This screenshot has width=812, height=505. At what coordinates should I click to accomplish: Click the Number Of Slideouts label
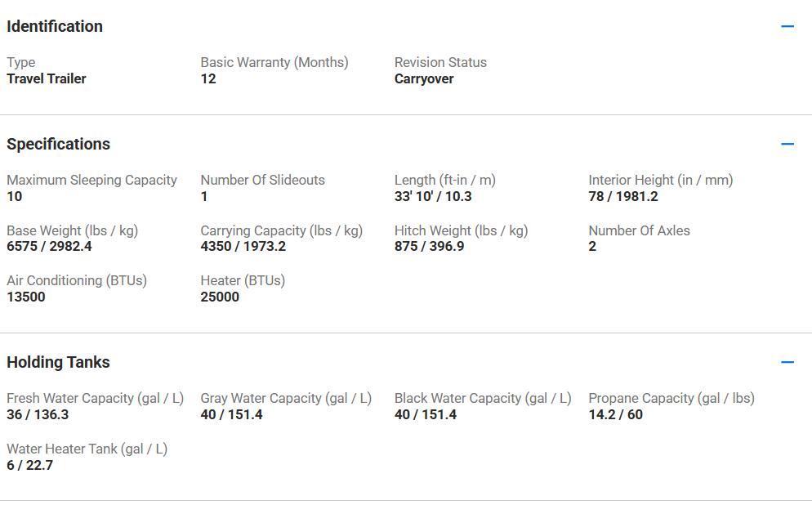point(262,180)
